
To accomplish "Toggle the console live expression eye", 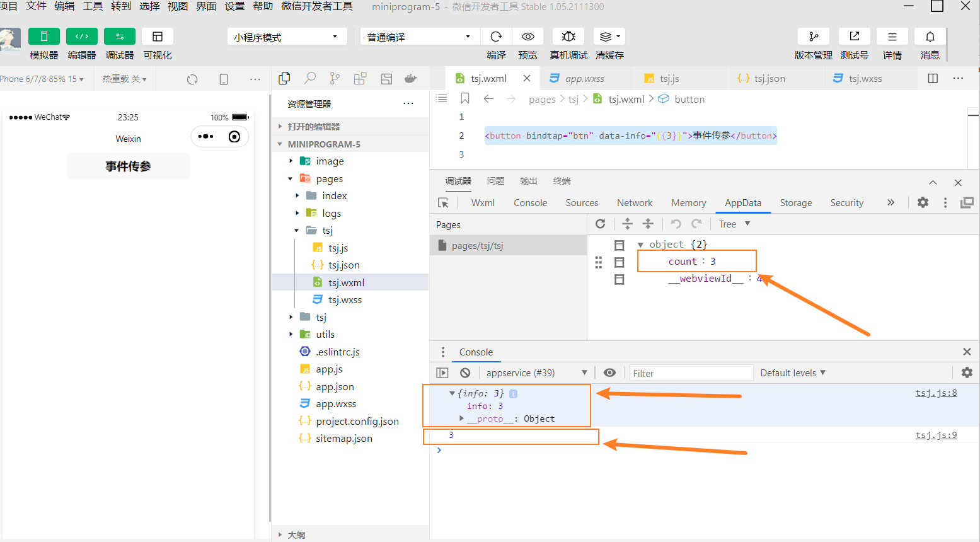I will point(609,373).
